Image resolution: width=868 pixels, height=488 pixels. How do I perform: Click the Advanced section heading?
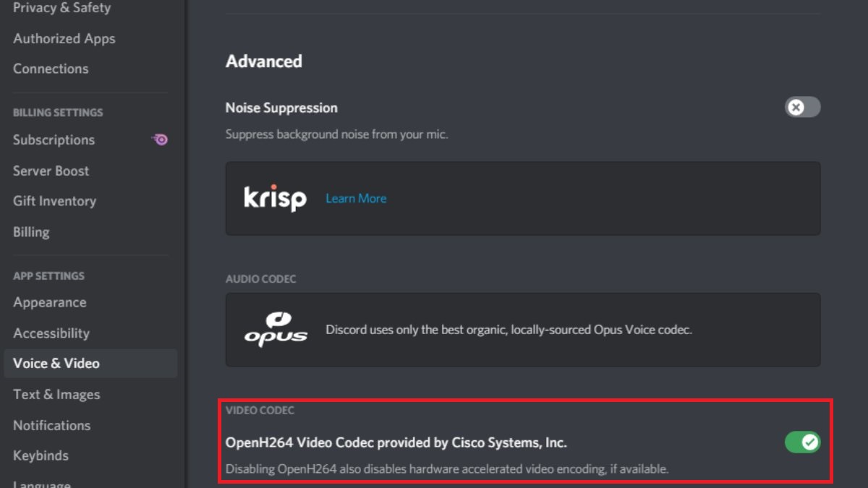pyautogui.click(x=263, y=61)
